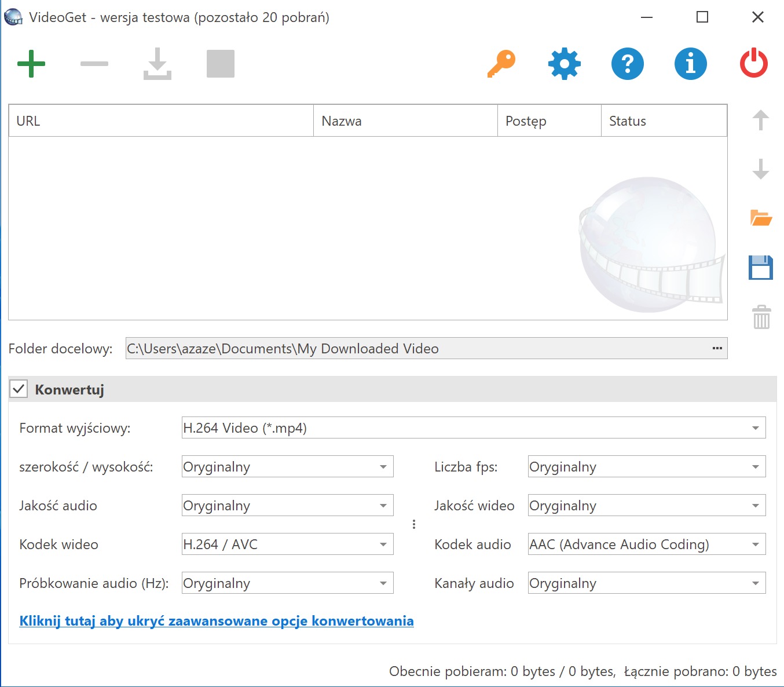Expand the szerokość / wysokość dropdown
The width and height of the screenshot is (784, 687).
288,467
